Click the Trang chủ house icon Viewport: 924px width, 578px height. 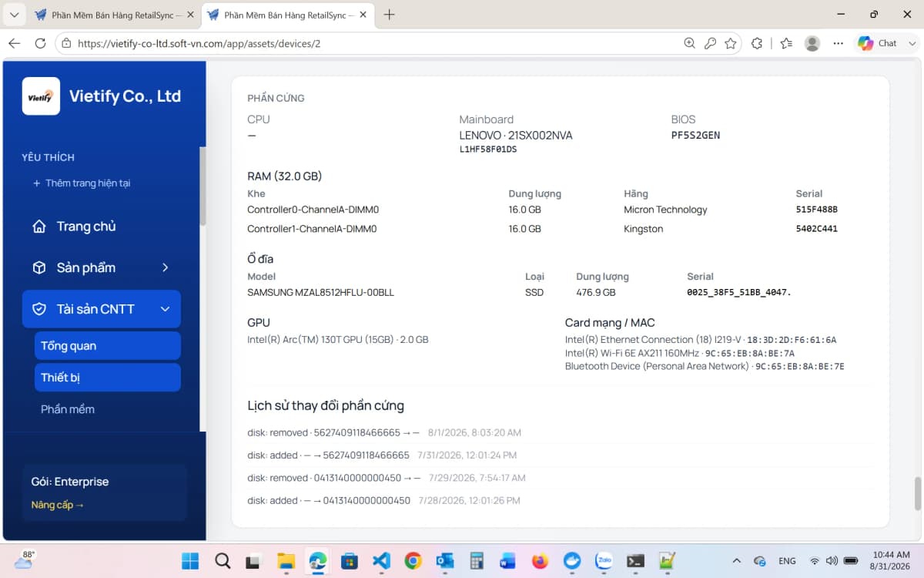39,227
